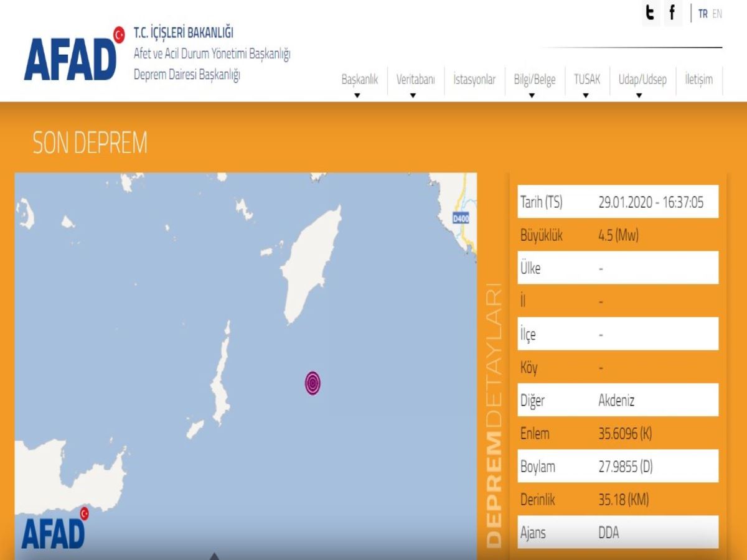This screenshot has width=747, height=560.
Task: Open the İstasyonlar menu item
Action: (x=474, y=80)
